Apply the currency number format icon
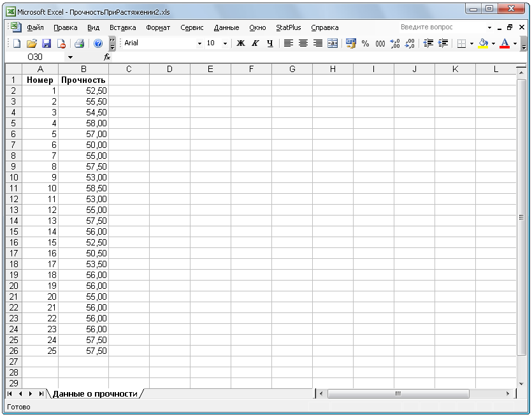The width and height of the screenshot is (532, 417). coord(351,43)
